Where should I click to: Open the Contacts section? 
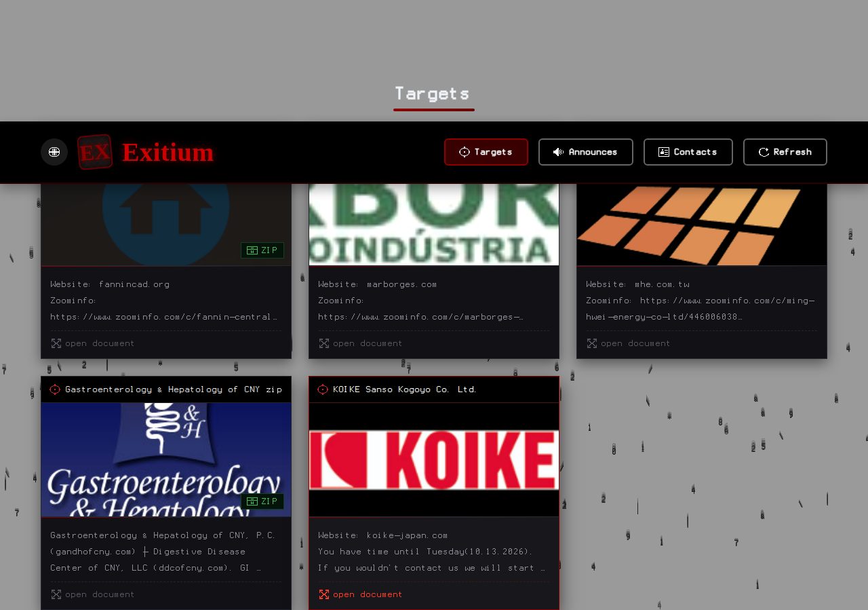click(688, 152)
